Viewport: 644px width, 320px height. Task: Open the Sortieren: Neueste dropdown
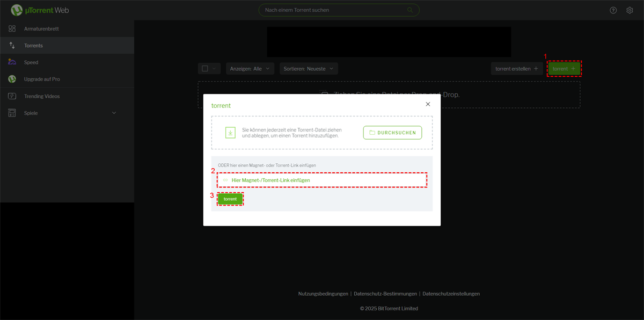click(x=309, y=69)
